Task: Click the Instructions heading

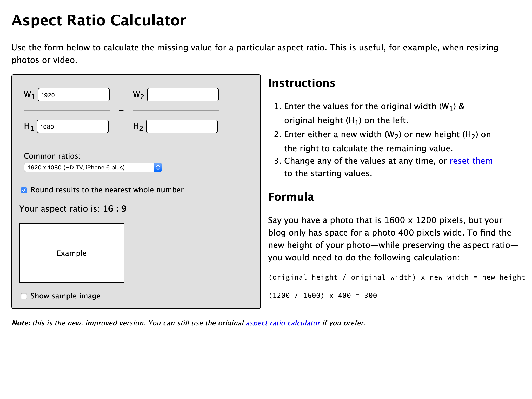Action: click(x=302, y=83)
